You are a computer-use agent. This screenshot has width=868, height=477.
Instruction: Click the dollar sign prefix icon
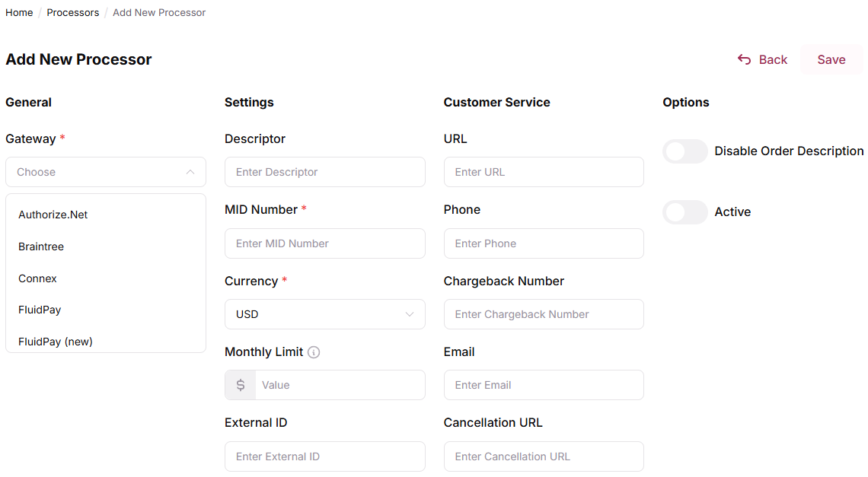coord(241,385)
